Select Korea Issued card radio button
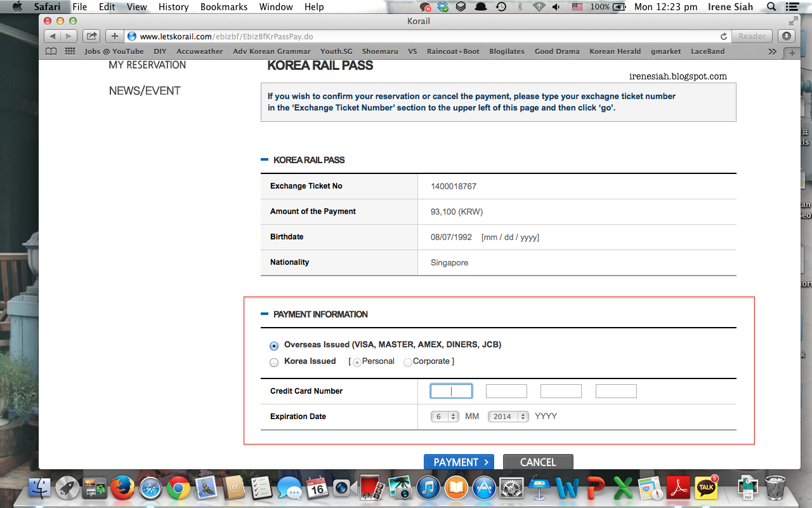This screenshot has height=508, width=812. (x=274, y=363)
